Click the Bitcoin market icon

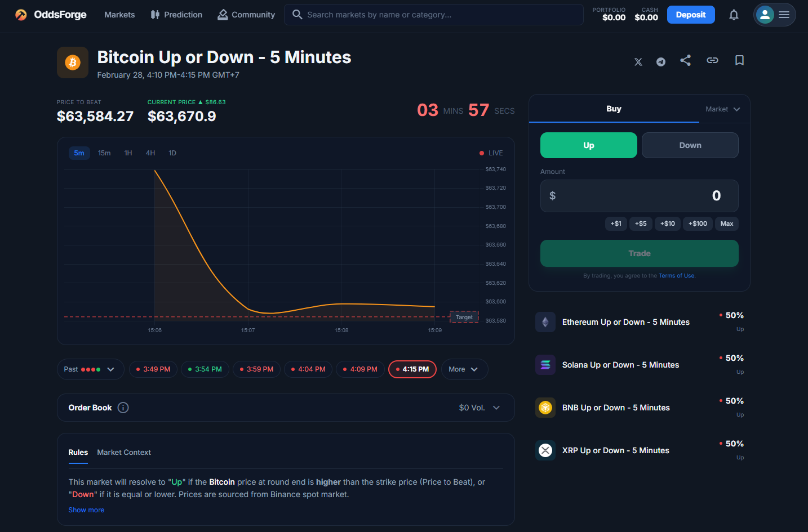pos(73,62)
